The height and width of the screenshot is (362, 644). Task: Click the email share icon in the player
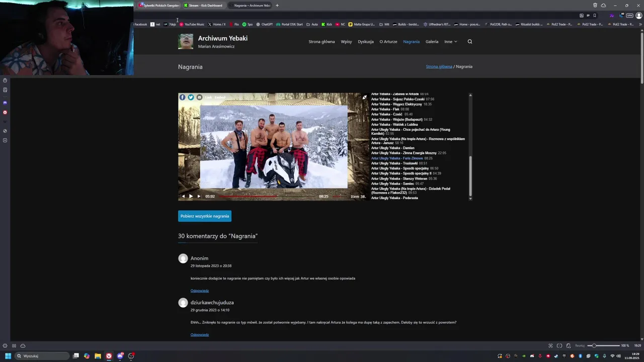tap(199, 97)
